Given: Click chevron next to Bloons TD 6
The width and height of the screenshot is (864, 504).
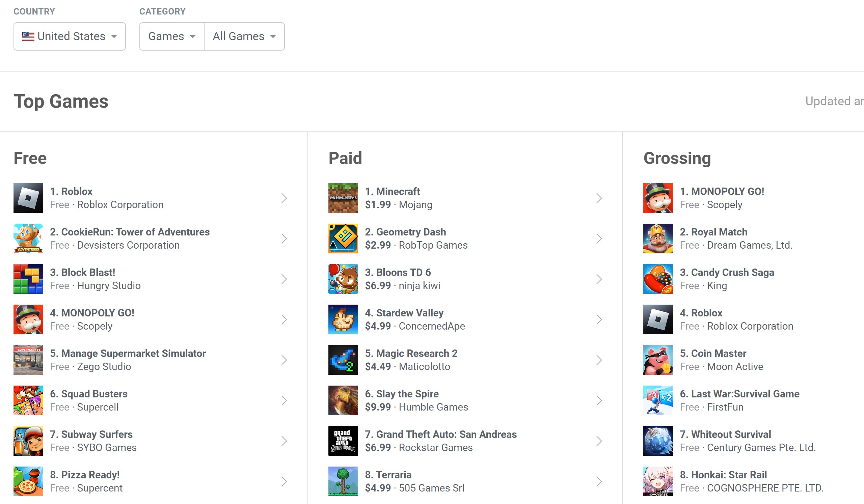Looking at the screenshot, I should click(x=599, y=279).
